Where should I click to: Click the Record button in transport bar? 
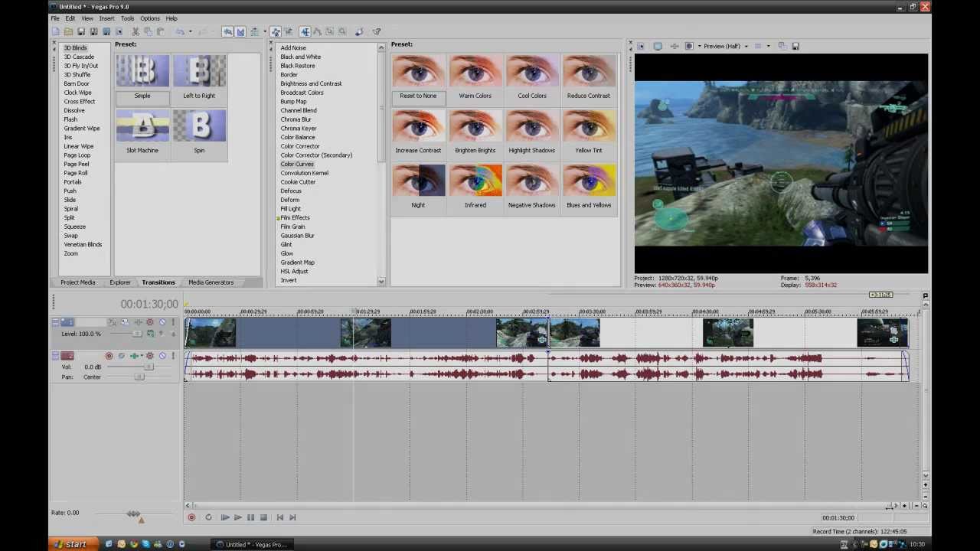pos(191,517)
